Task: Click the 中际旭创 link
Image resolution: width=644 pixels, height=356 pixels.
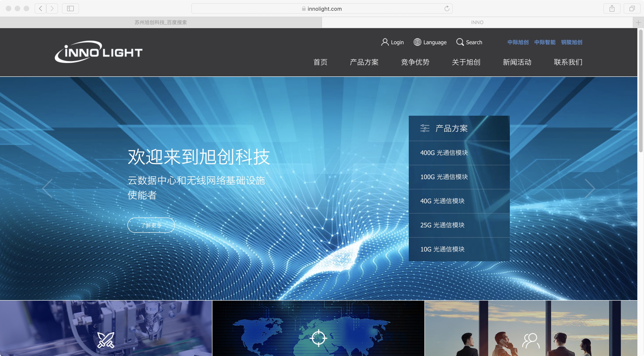Action: pos(518,42)
